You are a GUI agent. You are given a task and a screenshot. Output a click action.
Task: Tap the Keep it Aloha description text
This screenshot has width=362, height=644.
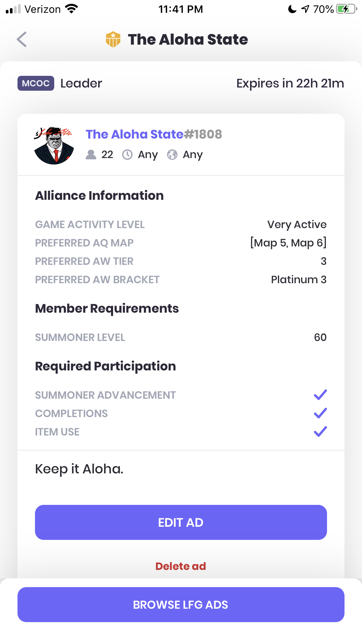tap(79, 469)
